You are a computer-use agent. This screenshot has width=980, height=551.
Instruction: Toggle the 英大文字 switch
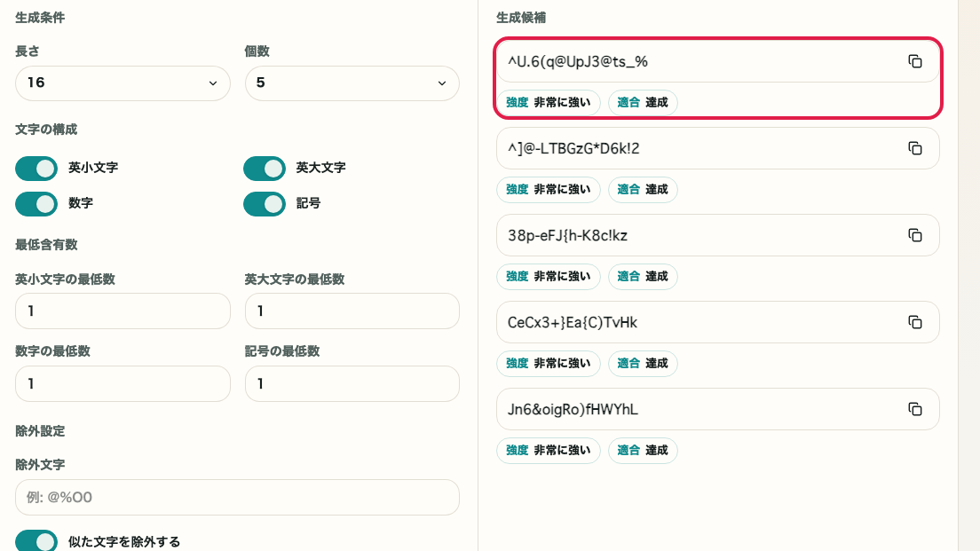[265, 168]
